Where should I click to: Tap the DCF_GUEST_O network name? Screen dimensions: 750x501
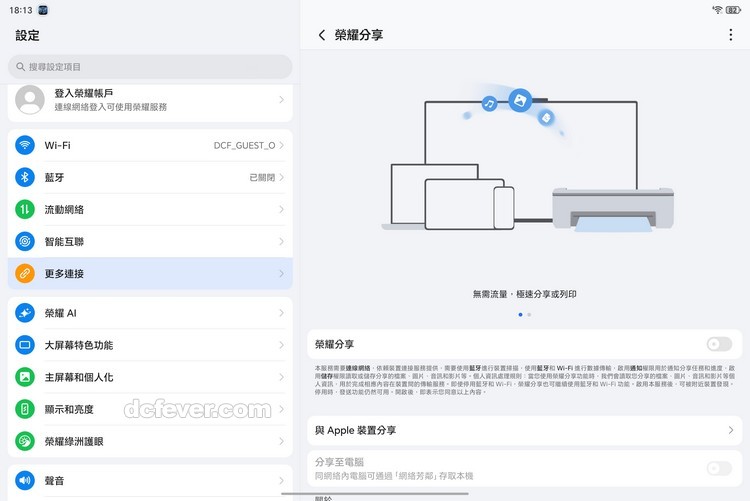point(244,145)
